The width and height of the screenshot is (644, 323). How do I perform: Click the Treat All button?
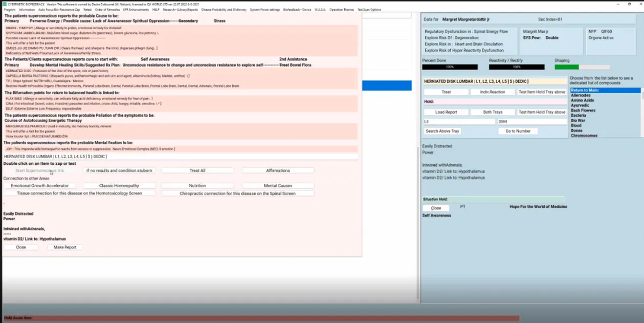[x=197, y=170]
